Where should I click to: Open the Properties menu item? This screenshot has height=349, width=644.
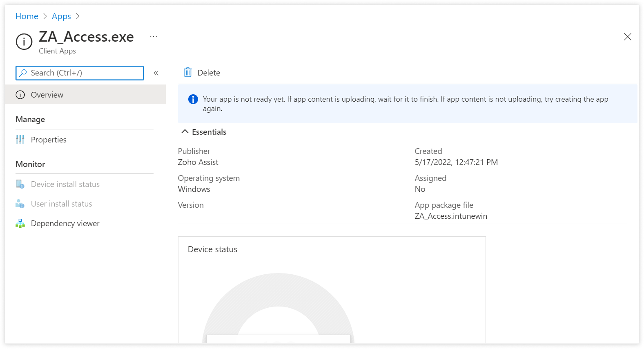click(x=49, y=140)
